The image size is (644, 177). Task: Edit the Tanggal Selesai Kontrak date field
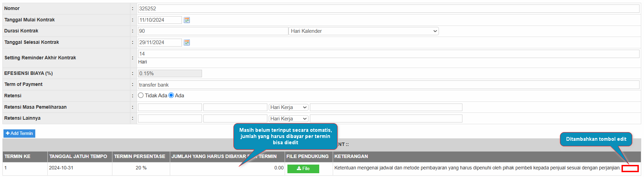160,42
